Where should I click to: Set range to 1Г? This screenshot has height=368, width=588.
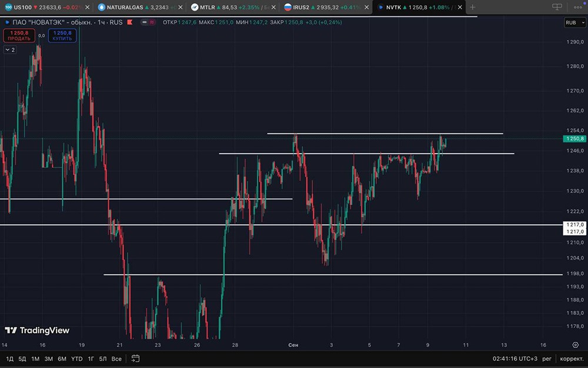coord(91,359)
